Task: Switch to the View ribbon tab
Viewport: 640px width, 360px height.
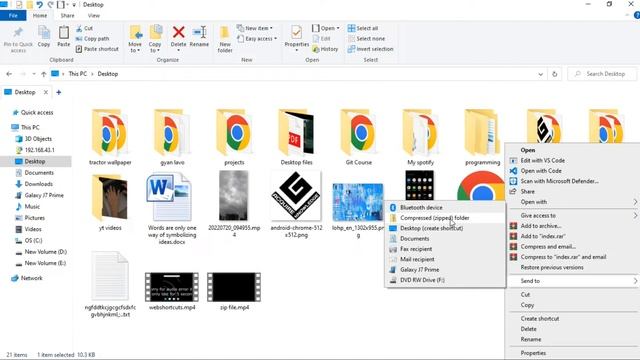Action: (93, 16)
